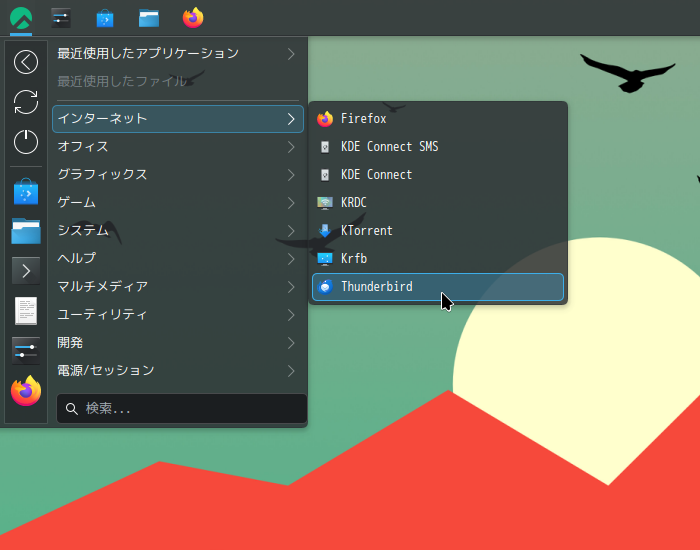Launch Firefox from the favorites sidebar
Viewport: 700px width, 550px height.
tap(26, 391)
